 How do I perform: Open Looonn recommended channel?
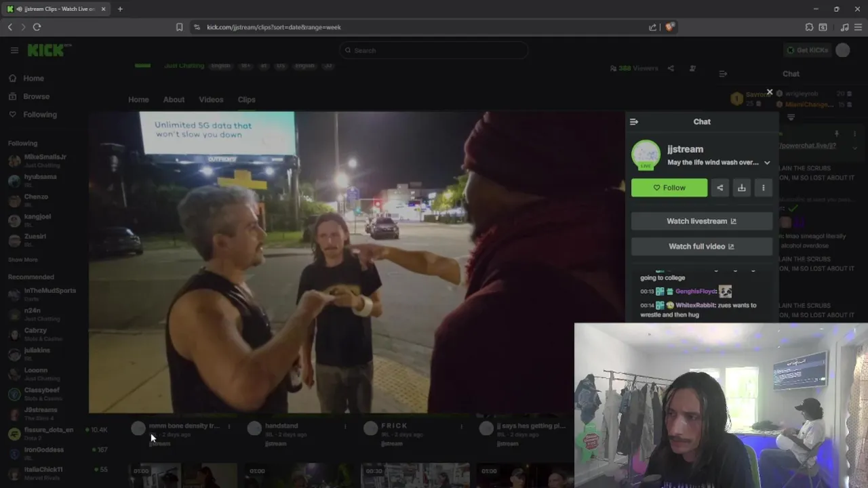pos(42,374)
